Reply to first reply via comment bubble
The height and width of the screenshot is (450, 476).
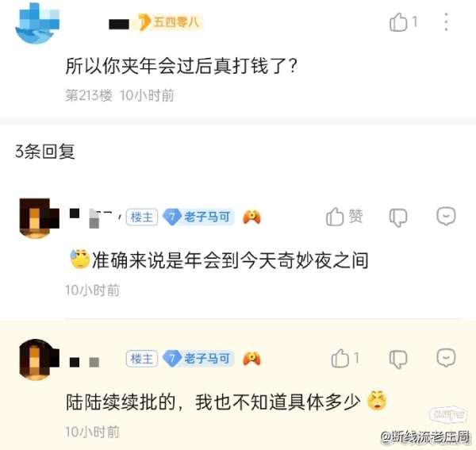coord(446,216)
